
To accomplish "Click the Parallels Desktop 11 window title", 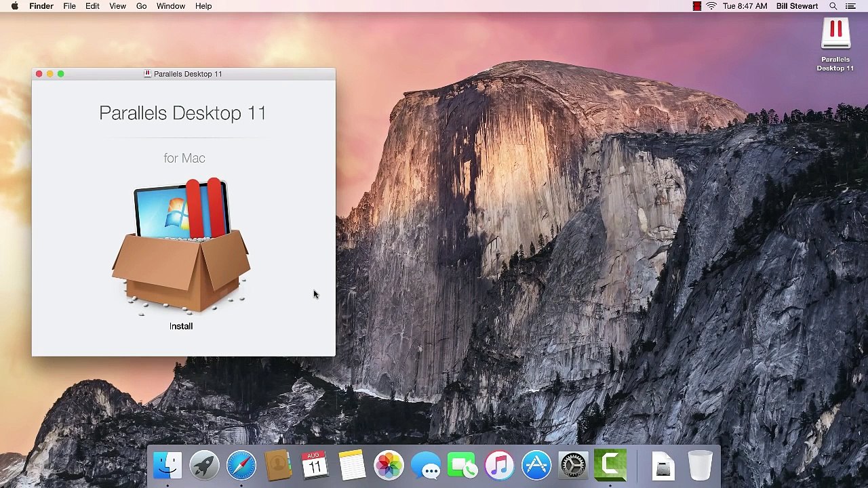I will 188,74.
